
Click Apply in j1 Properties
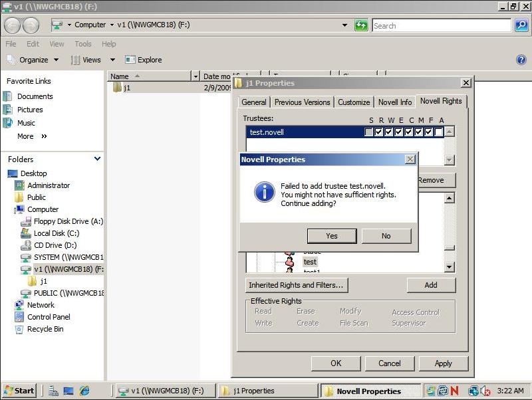(444, 363)
